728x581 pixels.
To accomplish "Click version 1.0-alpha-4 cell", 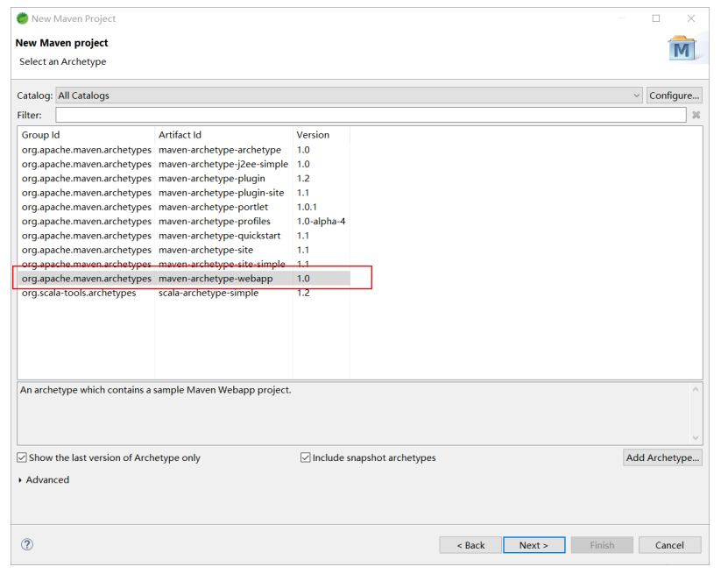I will coord(322,221).
